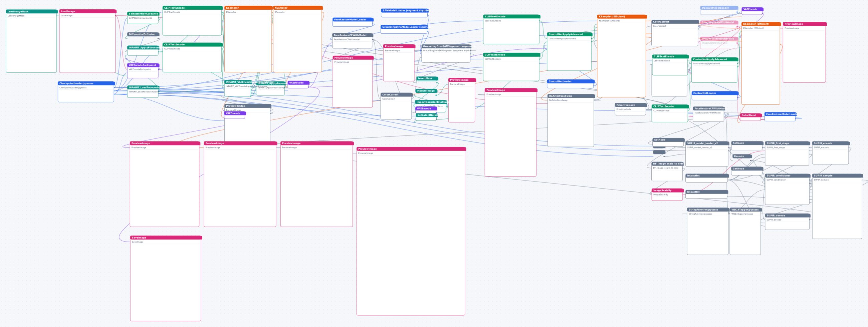Select the SUPIR_sample node header
Viewport: 868px width, 327px height.
pyautogui.click(x=838, y=176)
